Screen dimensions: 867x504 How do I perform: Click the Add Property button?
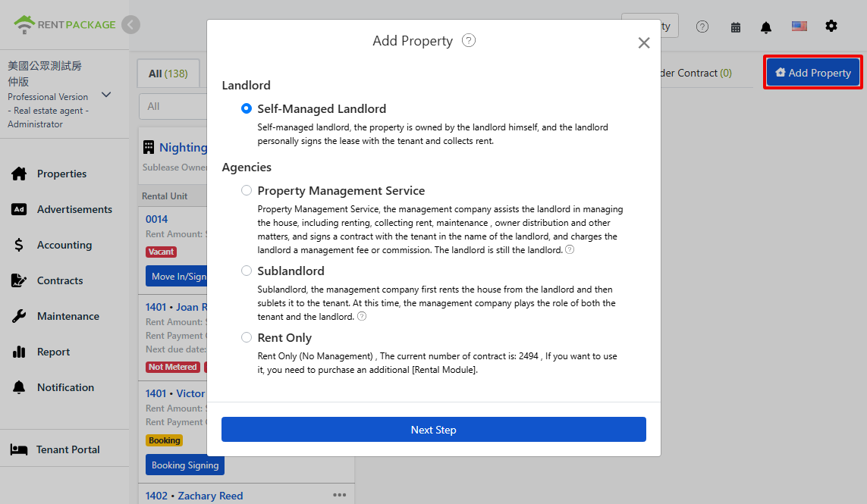pyautogui.click(x=813, y=73)
